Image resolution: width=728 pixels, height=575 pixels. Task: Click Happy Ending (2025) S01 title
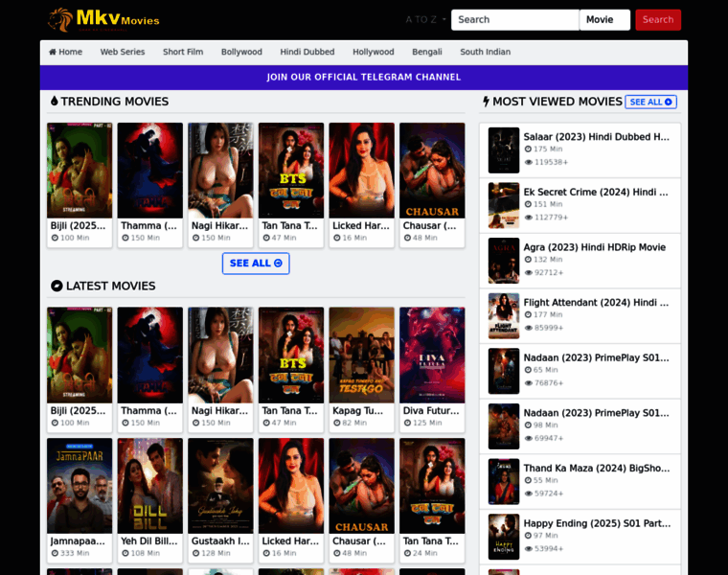[x=598, y=523]
